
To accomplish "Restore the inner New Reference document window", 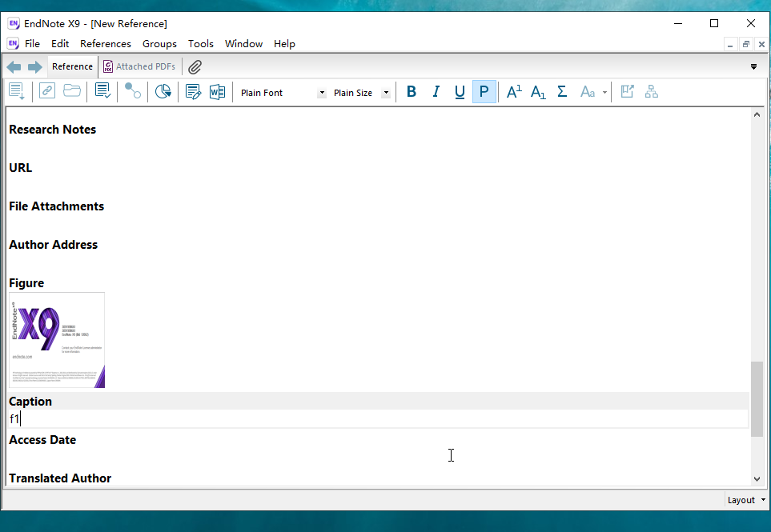I will (x=746, y=44).
